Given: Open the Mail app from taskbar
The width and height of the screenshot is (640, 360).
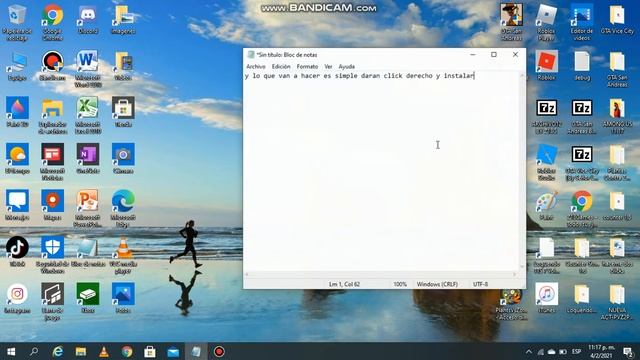Looking at the screenshot, I should 173,351.
